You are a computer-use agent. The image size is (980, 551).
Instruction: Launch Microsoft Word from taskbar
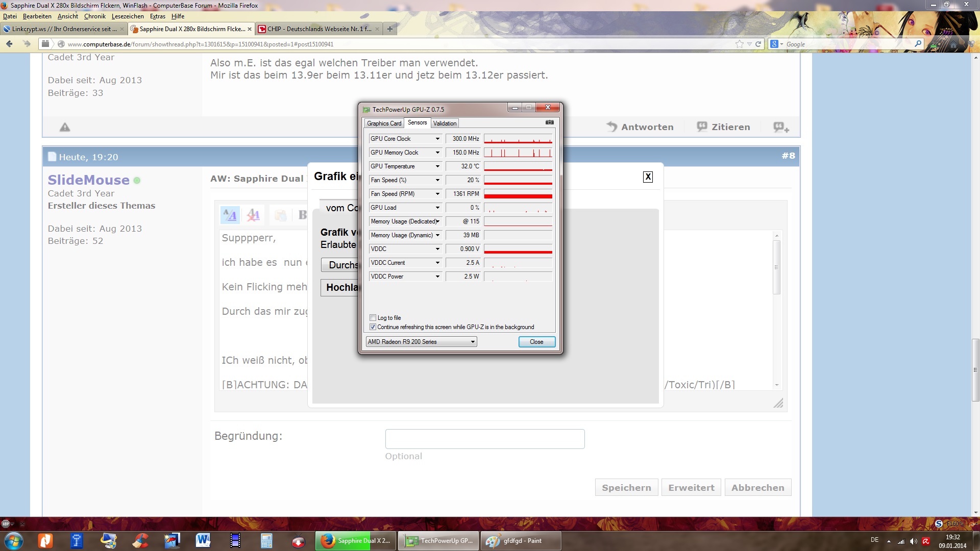[x=203, y=540]
